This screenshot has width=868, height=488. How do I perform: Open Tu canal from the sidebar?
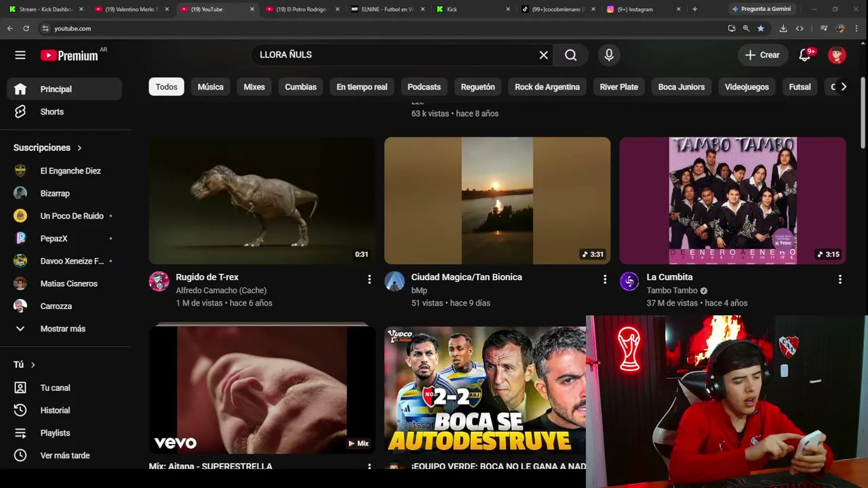pyautogui.click(x=64, y=388)
